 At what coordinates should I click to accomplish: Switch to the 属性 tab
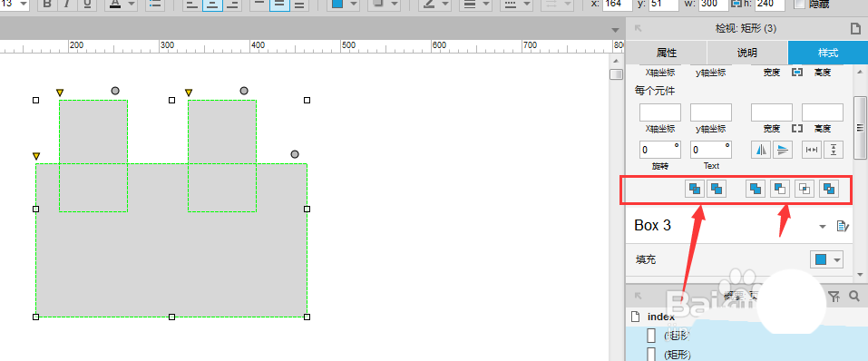click(x=667, y=53)
